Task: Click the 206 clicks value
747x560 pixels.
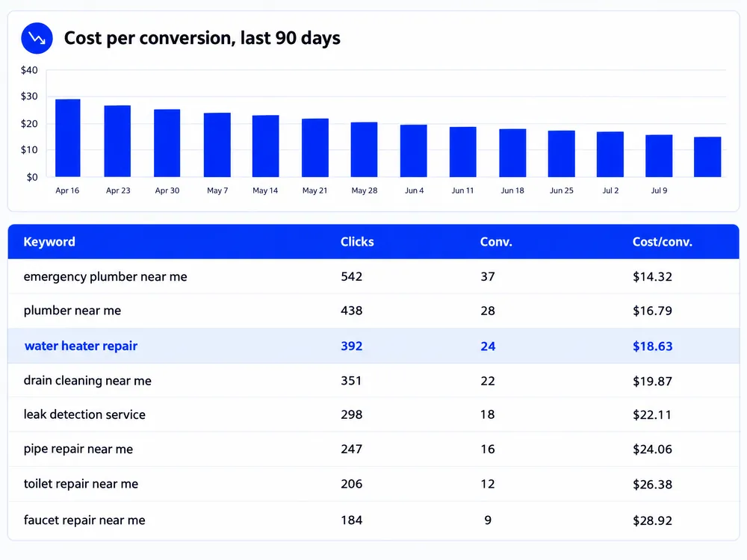Action: 352,484
